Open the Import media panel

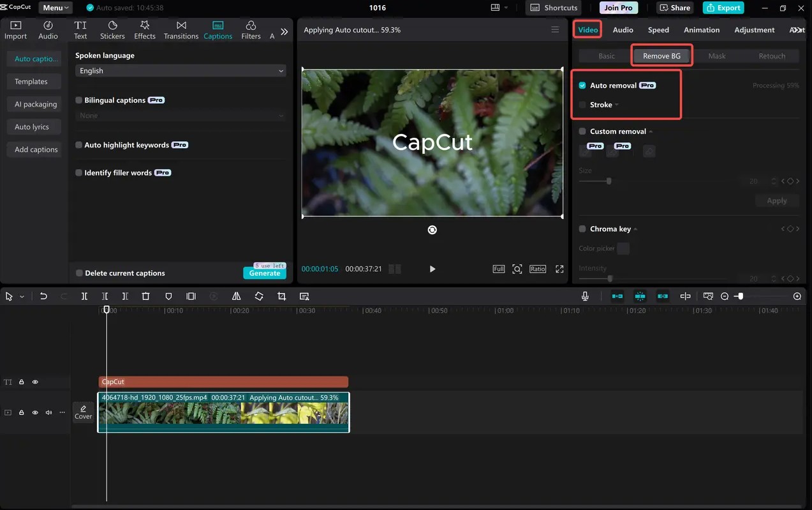(16, 30)
